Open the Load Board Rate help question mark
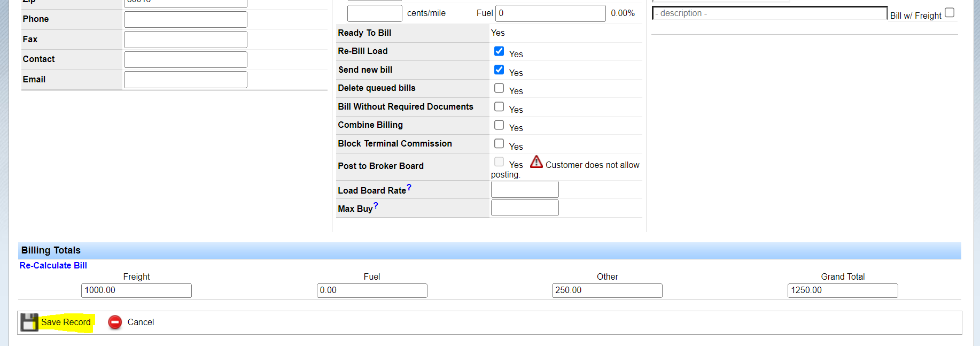The width and height of the screenshot is (980, 346). pyautogui.click(x=409, y=187)
